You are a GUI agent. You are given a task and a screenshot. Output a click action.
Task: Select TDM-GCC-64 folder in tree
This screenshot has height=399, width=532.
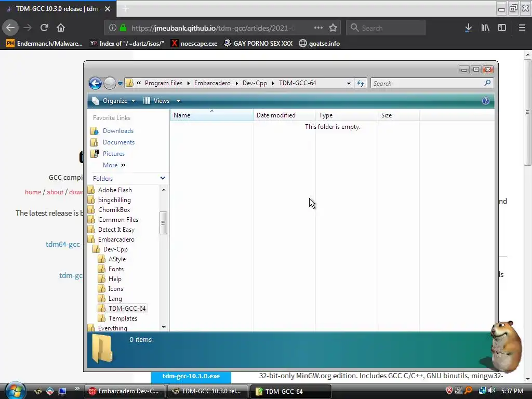[127, 309]
